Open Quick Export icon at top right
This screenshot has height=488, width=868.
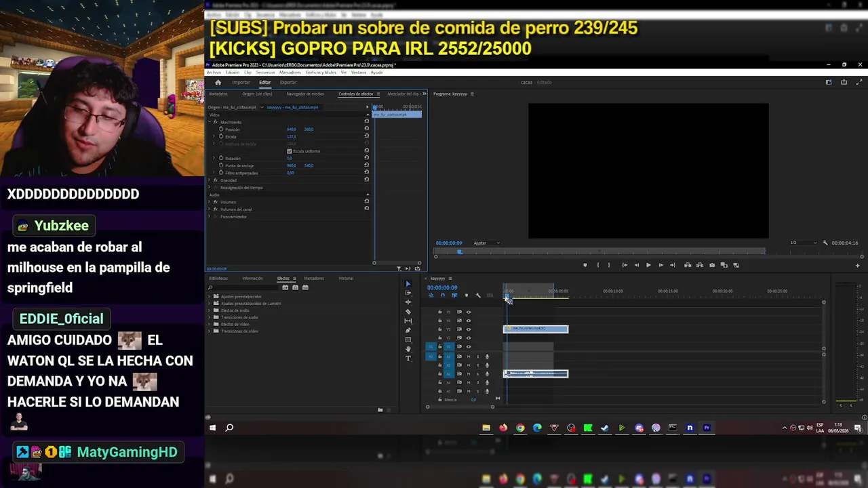(844, 82)
